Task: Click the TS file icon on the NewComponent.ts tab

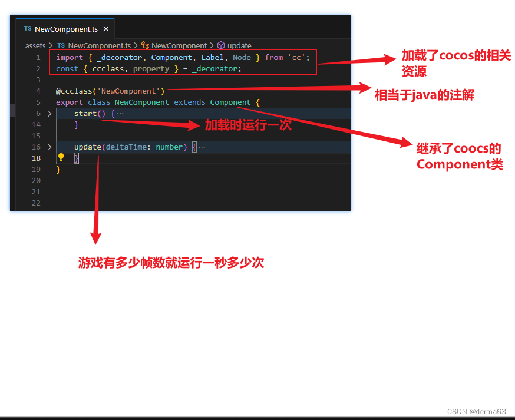Action: pos(27,28)
